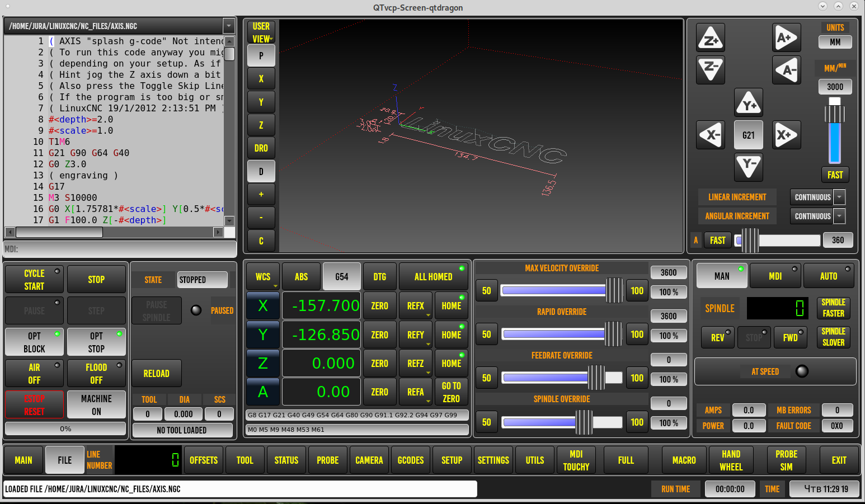Open the PROBE tab
Viewport: 865px width, 504px height.
click(x=328, y=460)
